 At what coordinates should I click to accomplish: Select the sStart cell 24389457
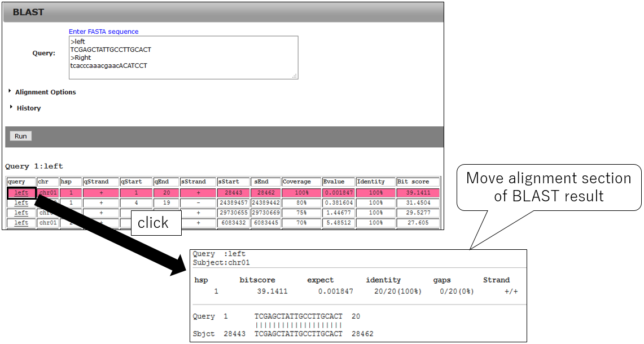coord(233,203)
